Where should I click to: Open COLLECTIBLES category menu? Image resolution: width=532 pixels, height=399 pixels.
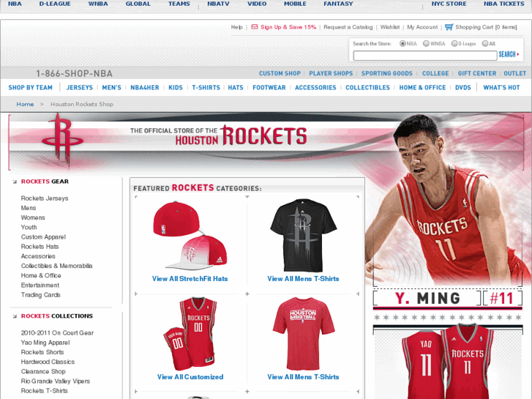point(368,88)
